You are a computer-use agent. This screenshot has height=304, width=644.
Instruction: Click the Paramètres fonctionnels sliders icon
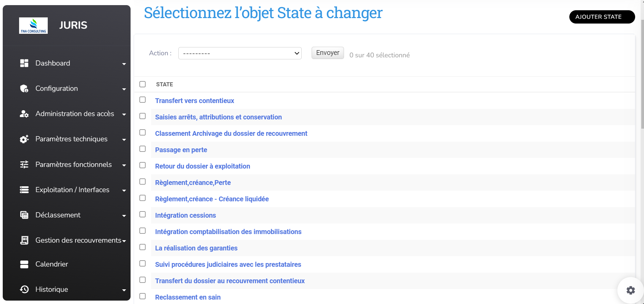(24, 164)
